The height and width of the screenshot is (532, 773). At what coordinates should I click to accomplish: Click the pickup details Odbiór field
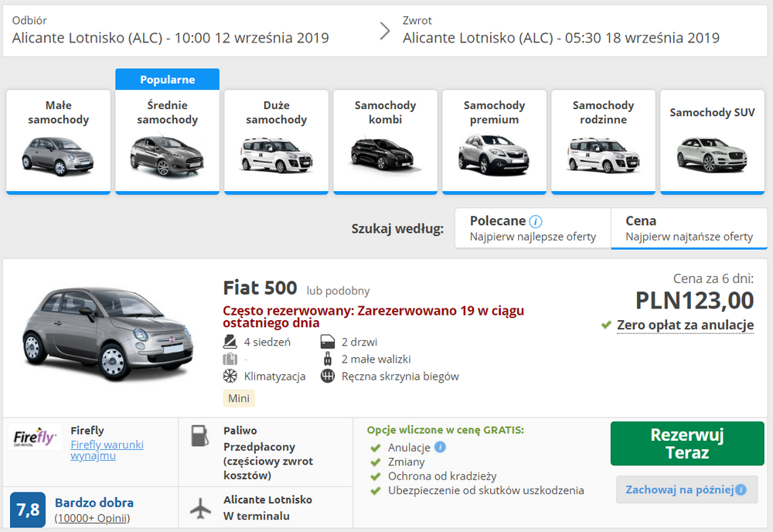[x=171, y=31]
